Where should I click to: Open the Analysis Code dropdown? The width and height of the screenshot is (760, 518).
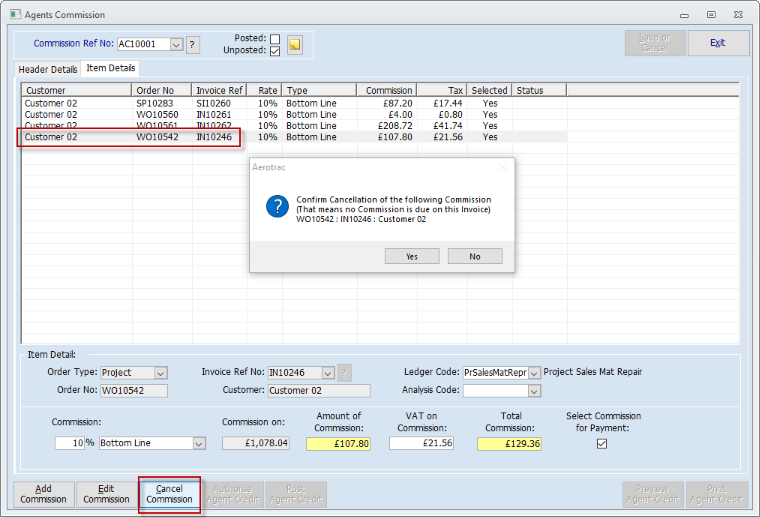(534, 391)
